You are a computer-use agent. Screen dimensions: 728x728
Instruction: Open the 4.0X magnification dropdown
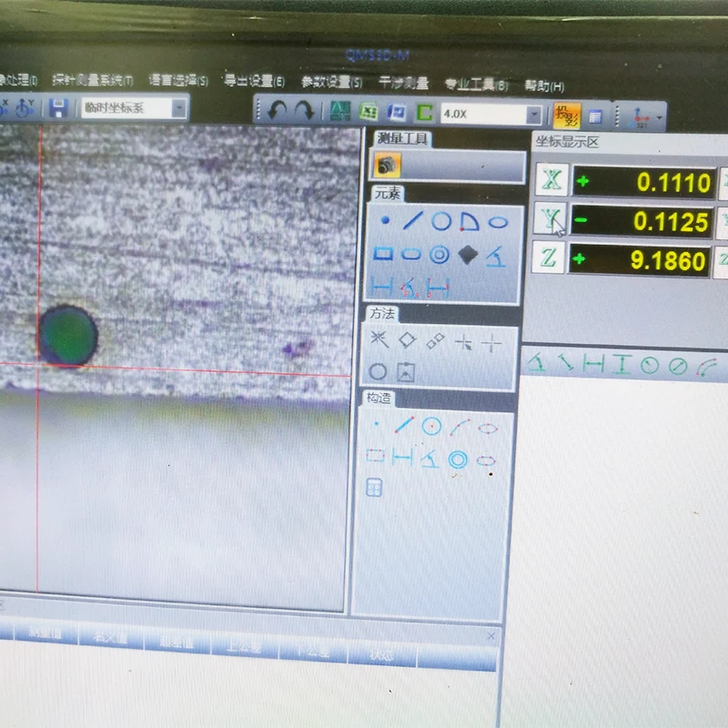tap(534, 112)
